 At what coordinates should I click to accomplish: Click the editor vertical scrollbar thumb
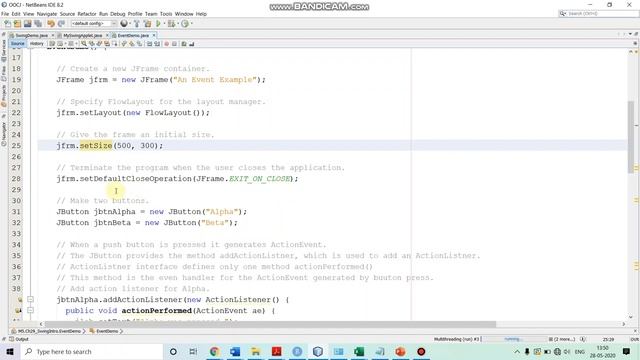(631, 136)
